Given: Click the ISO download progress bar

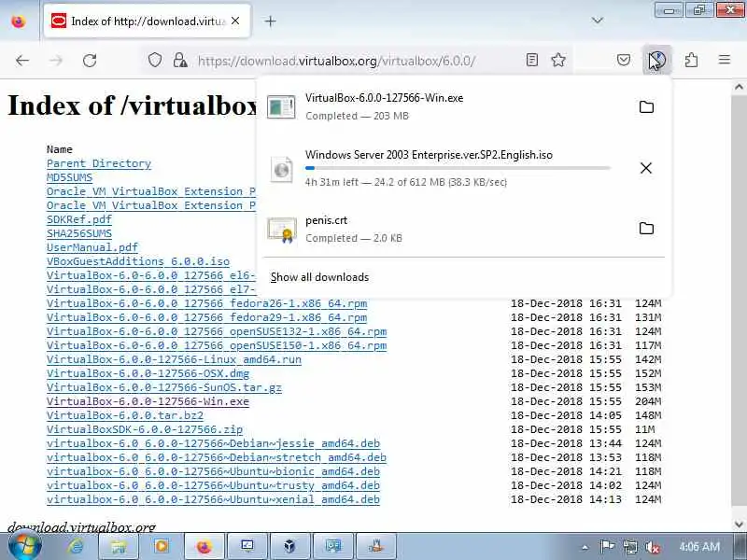Looking at the screenshot, I should (x=458, y=168).
